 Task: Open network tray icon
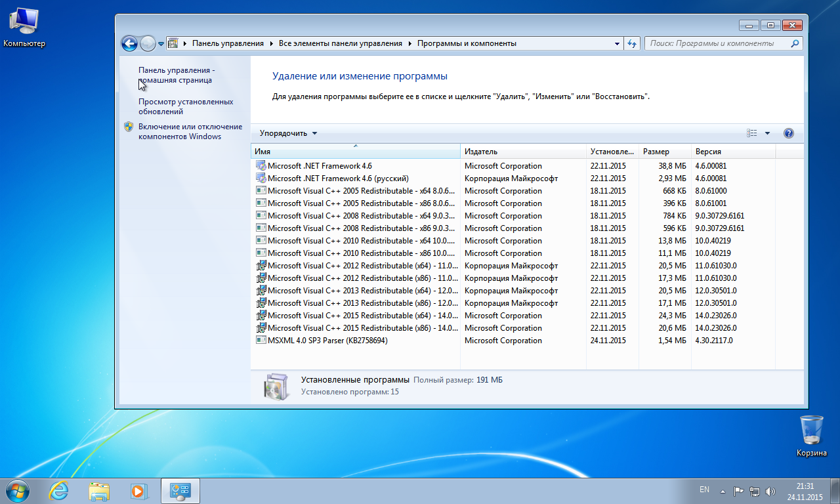(755, 491)
